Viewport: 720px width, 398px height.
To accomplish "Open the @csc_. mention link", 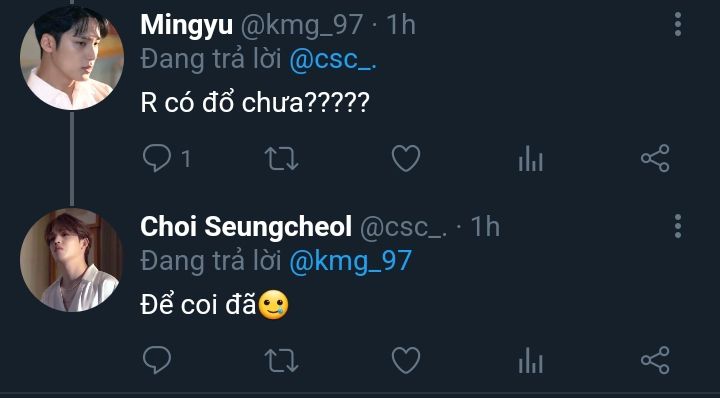I will 333,60.
